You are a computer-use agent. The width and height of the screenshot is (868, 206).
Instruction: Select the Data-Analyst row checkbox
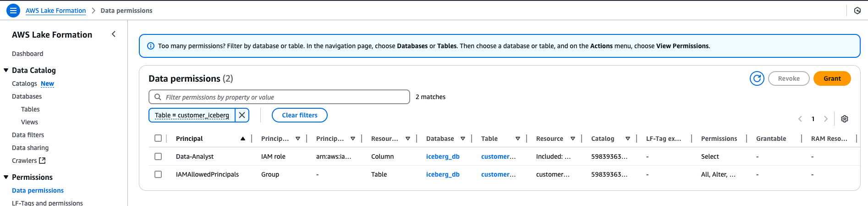158,156
